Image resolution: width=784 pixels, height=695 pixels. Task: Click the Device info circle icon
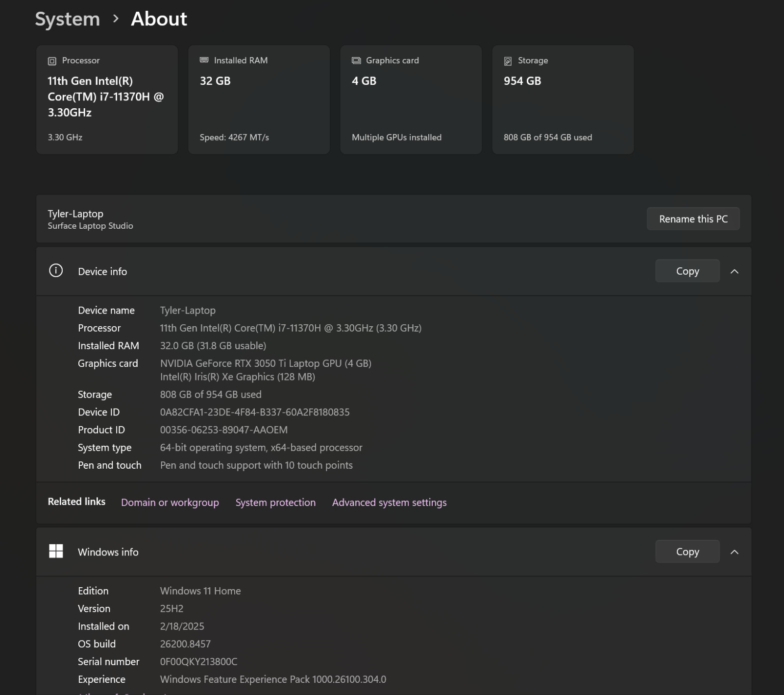coord(56,270)
